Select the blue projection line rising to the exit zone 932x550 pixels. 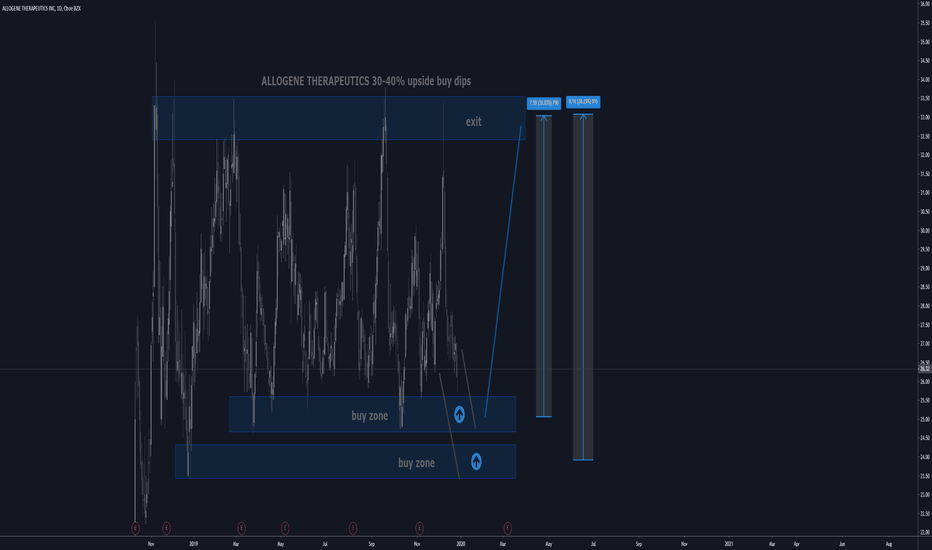point(503,271)
